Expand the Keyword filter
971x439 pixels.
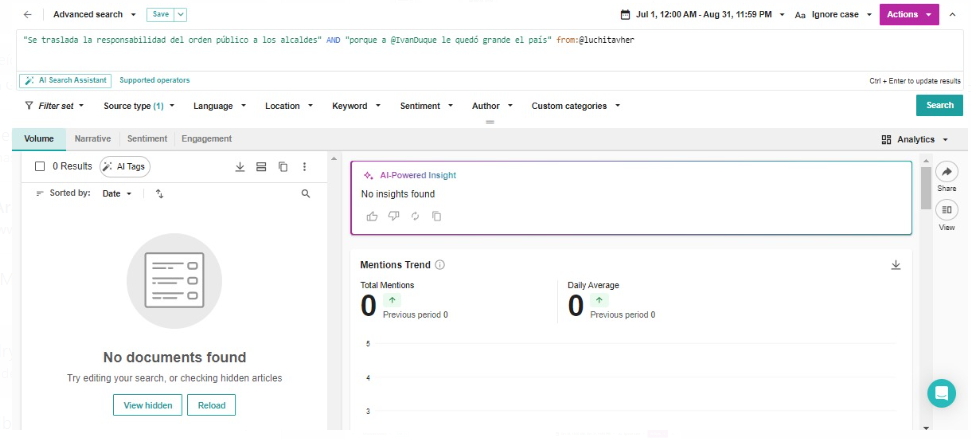[x=356, y=106]
